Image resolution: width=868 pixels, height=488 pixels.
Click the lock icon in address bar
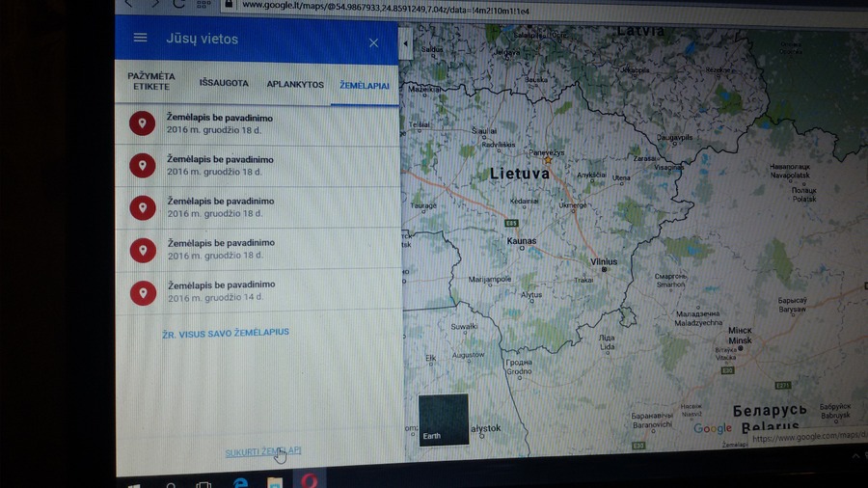pos(229,5)
